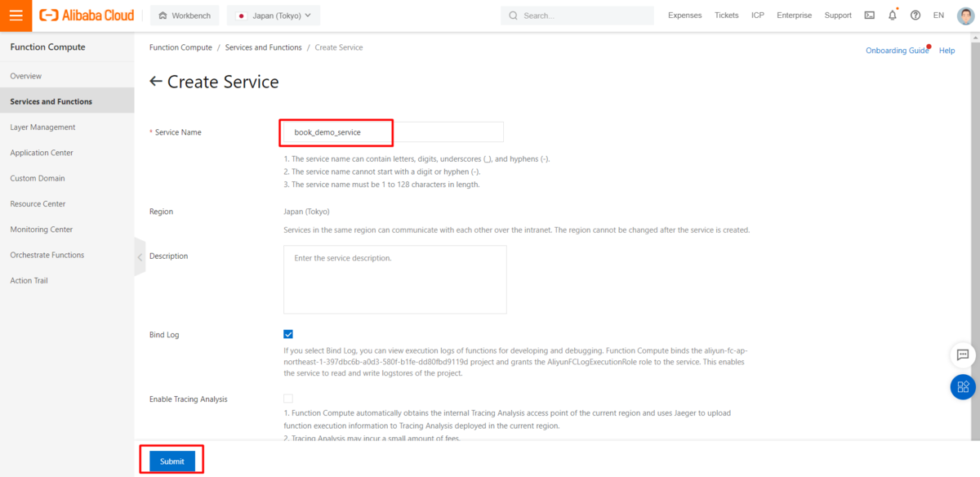Open Resource Center in sidebar
This screenshot has height=477, width=980.
[67, 204]
